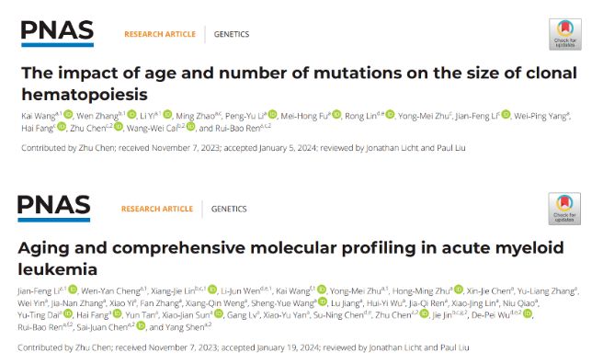Click the top Check for updates badge
This screenshot has height=364, width=603.
click(x=565, y=34)
